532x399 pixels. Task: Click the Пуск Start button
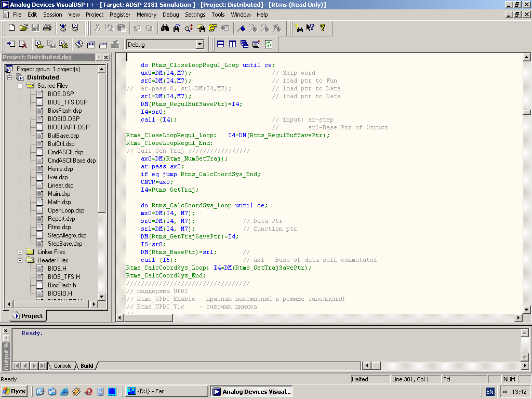14,391
